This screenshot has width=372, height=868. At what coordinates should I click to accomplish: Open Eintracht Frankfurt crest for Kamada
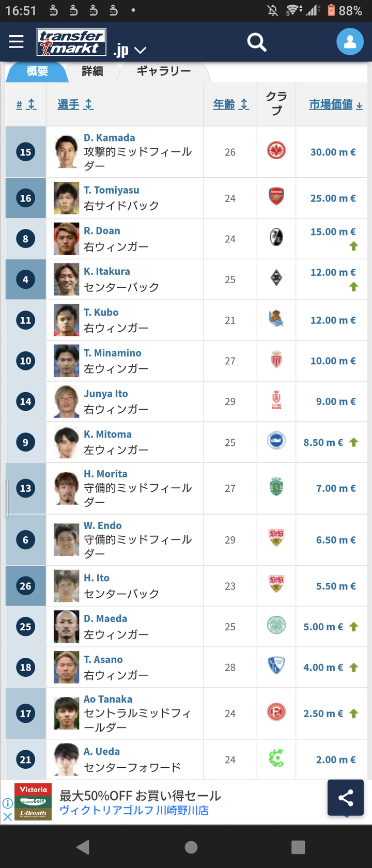click(x=276, y=151)
